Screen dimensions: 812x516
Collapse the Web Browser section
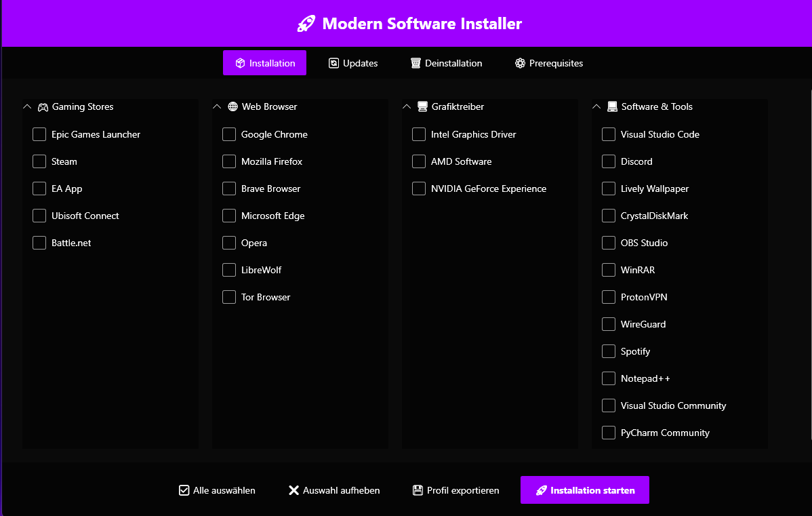(x=217, y=106)
